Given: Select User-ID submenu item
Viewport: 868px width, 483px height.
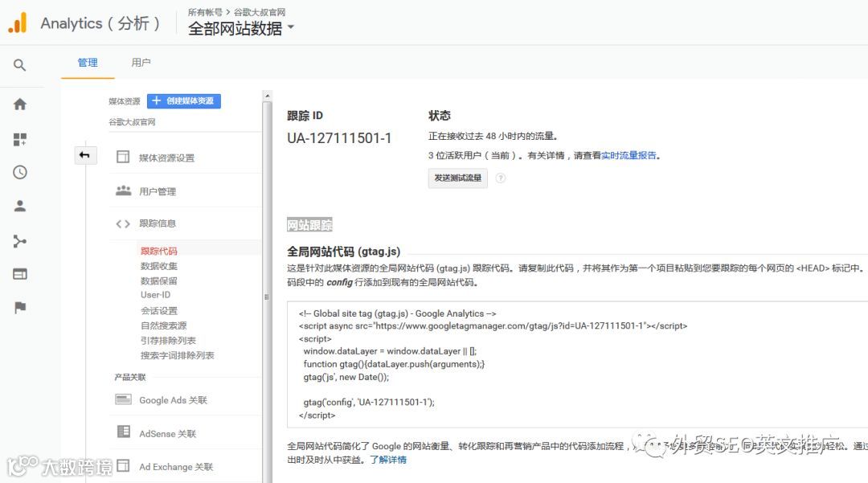Looking at the screenshot, I should coord(156,295).
